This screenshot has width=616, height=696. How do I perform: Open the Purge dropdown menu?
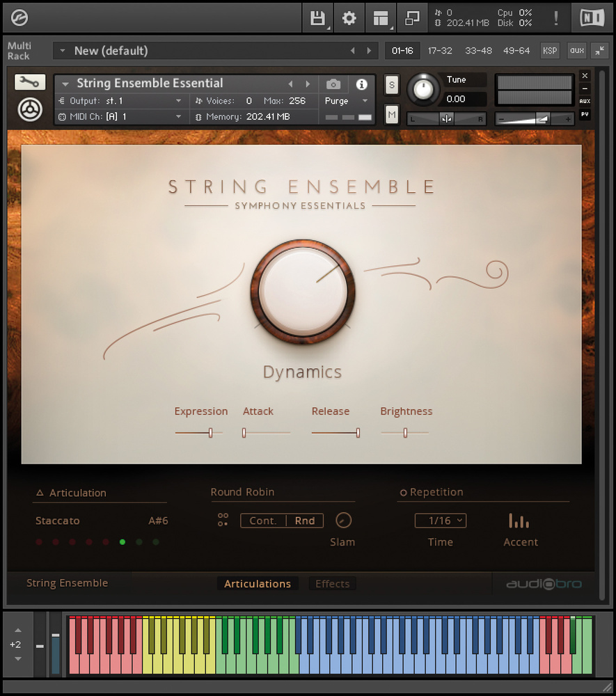[347, 101]
